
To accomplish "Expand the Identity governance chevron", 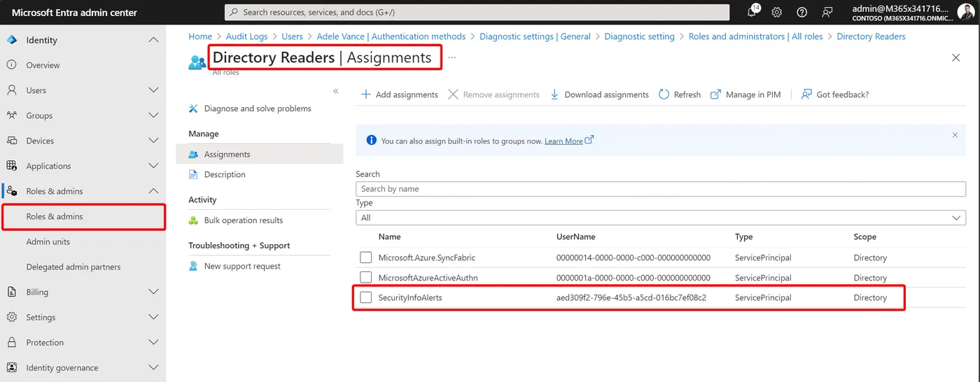I will (x=153, y=367).
